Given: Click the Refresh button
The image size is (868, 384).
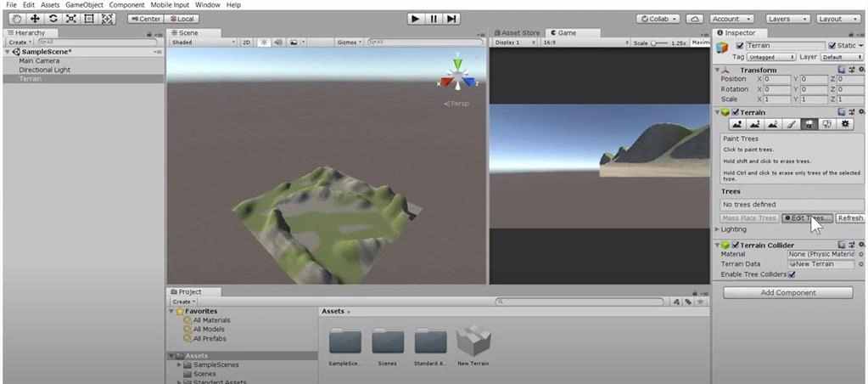Looking at the screenshot, I should (849, 218).
